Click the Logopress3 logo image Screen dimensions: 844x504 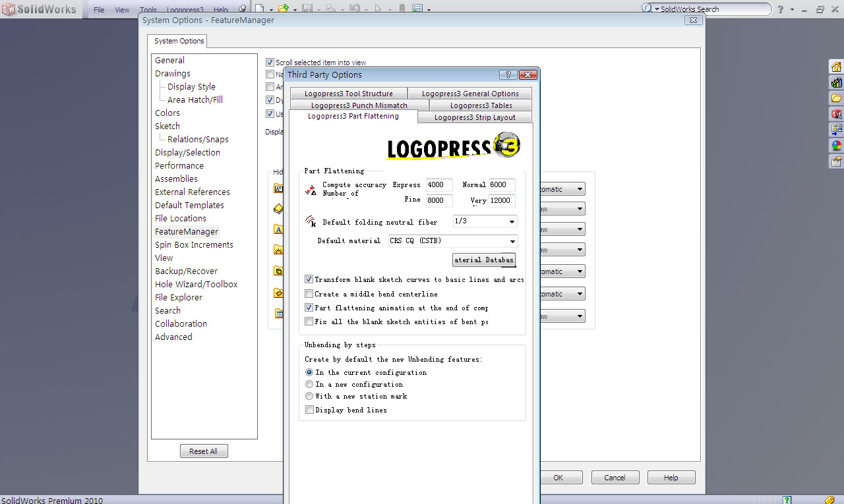click(454, 146)
